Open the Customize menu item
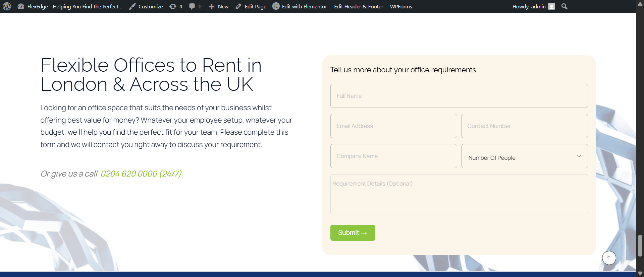644x277 pixels. click(146, 6)
